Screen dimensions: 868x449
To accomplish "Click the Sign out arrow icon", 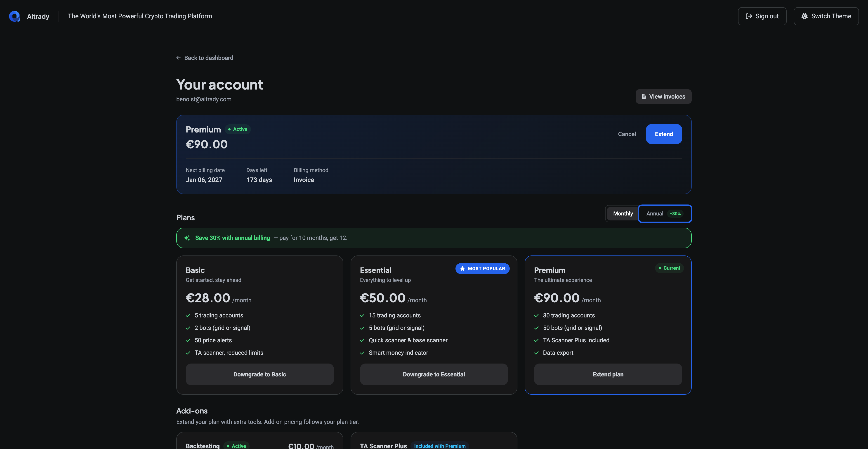I will pos(749,16).
